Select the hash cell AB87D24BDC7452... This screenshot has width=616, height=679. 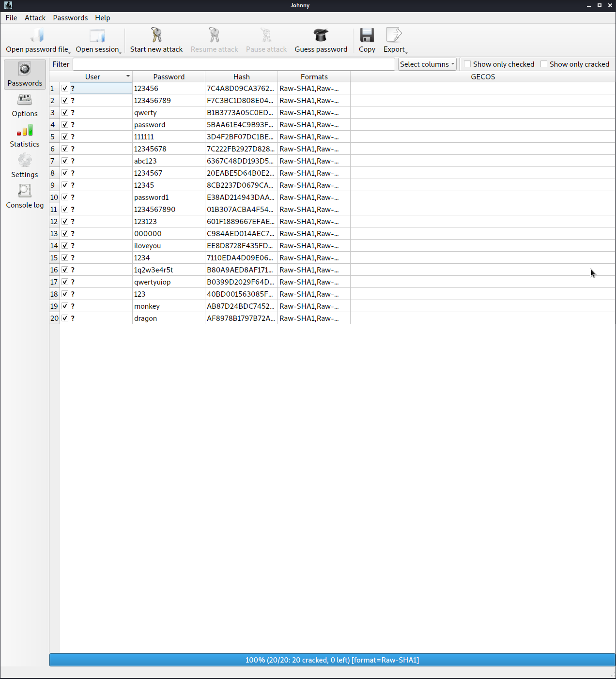tap(241, 306)
